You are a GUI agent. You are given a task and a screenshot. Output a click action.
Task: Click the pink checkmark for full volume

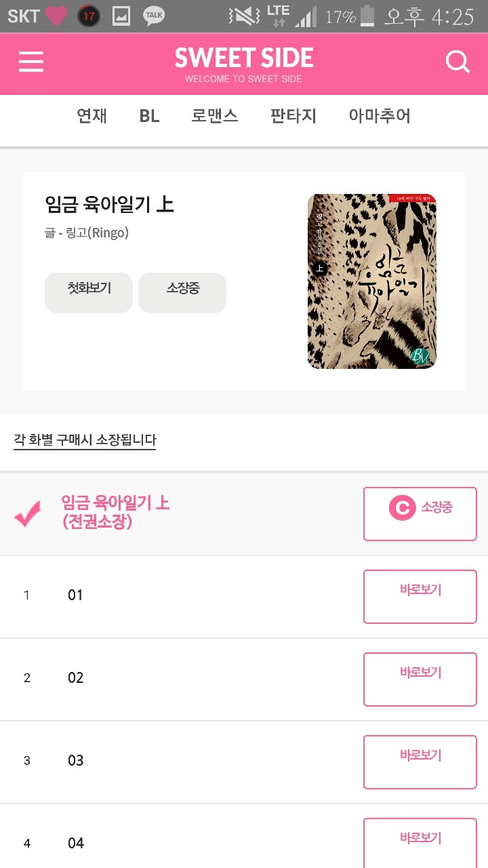(x=28, y=514)
